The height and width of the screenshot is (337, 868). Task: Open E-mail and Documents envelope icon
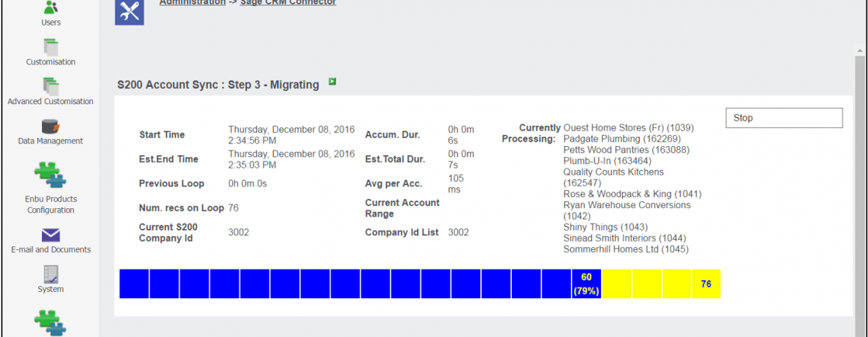[51, 235]
